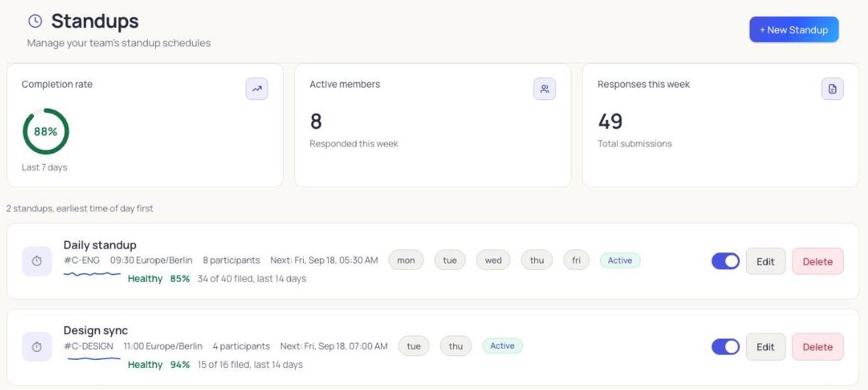Viewport: 868px width, 390px height.
Task: Delete the Design sync standup
Action: pos(818,347)
